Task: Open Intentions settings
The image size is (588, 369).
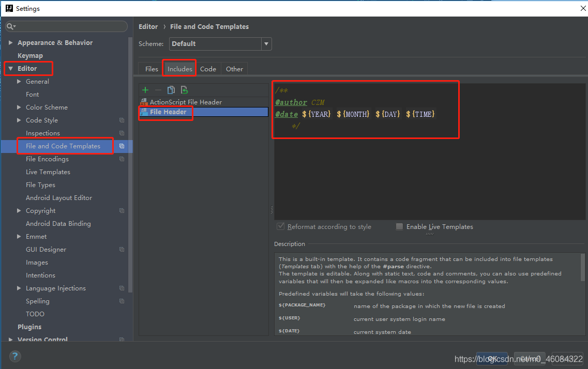Action: pyautogui.click(x=40, y=275)
